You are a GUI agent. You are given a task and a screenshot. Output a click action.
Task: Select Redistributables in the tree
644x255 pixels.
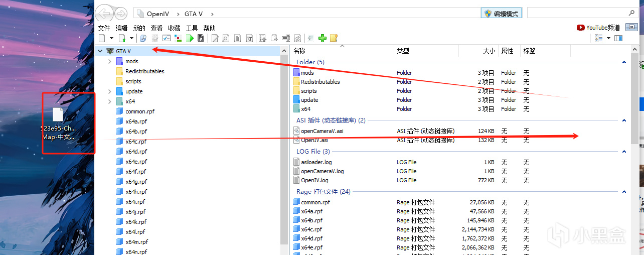pyautogui.click(x=144, y=71)
